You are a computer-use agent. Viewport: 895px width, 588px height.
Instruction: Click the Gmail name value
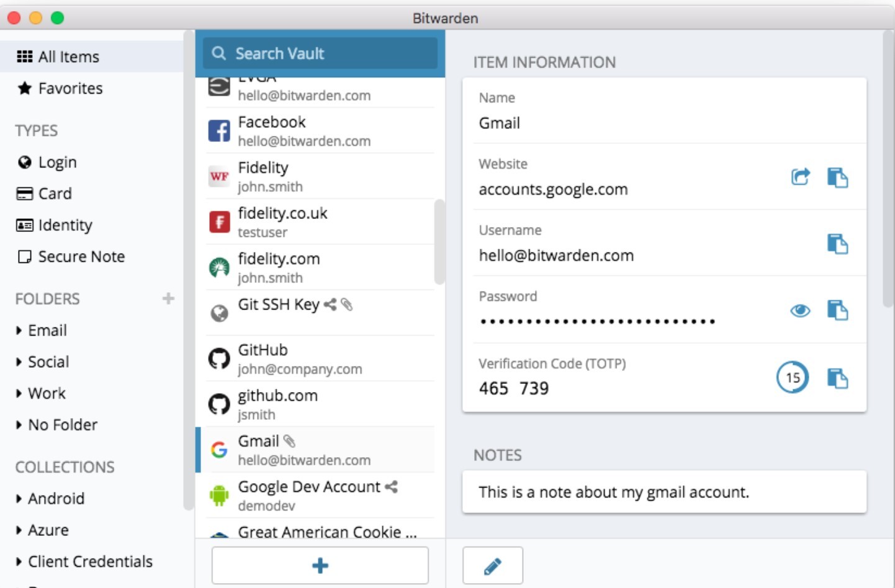tap(499, 123)
